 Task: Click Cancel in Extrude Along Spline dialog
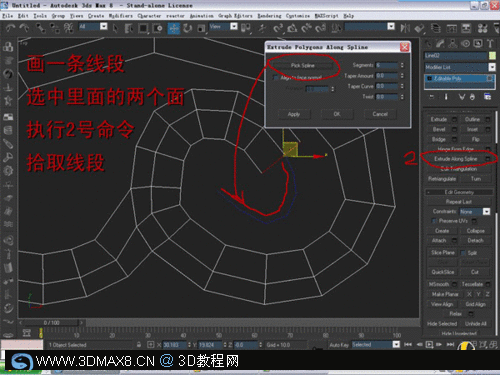[380, 114]
